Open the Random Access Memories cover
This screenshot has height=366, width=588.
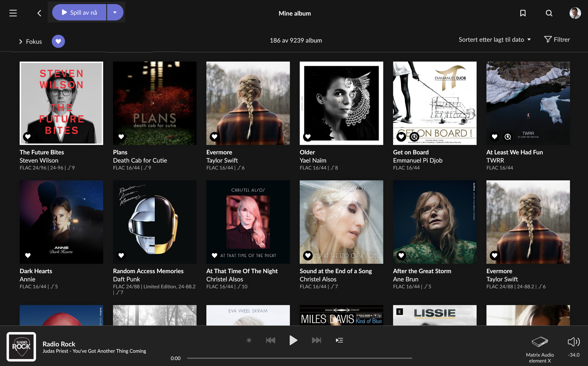coord(155,222)
